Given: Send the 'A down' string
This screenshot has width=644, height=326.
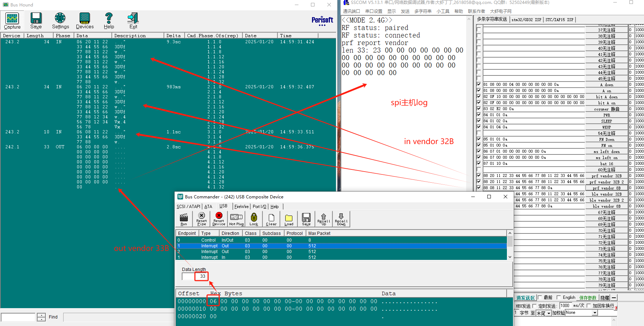Looking at the screenshot, I should point(607,85).
